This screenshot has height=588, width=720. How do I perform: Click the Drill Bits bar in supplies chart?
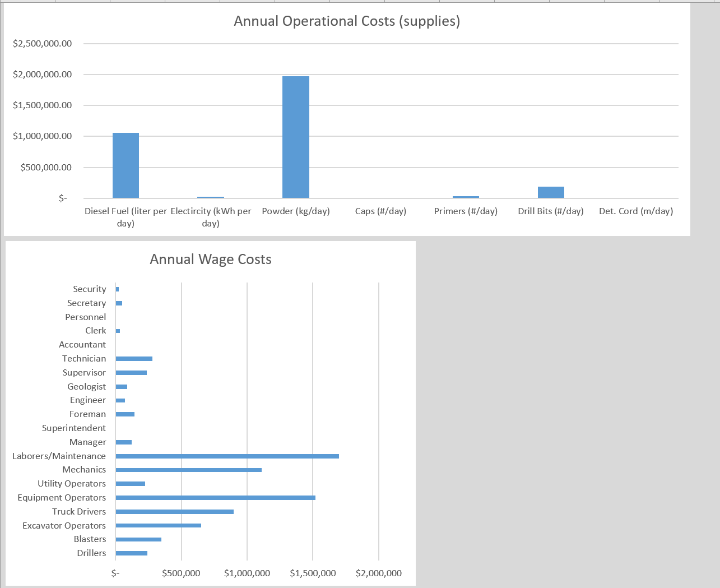pos(551,191)
